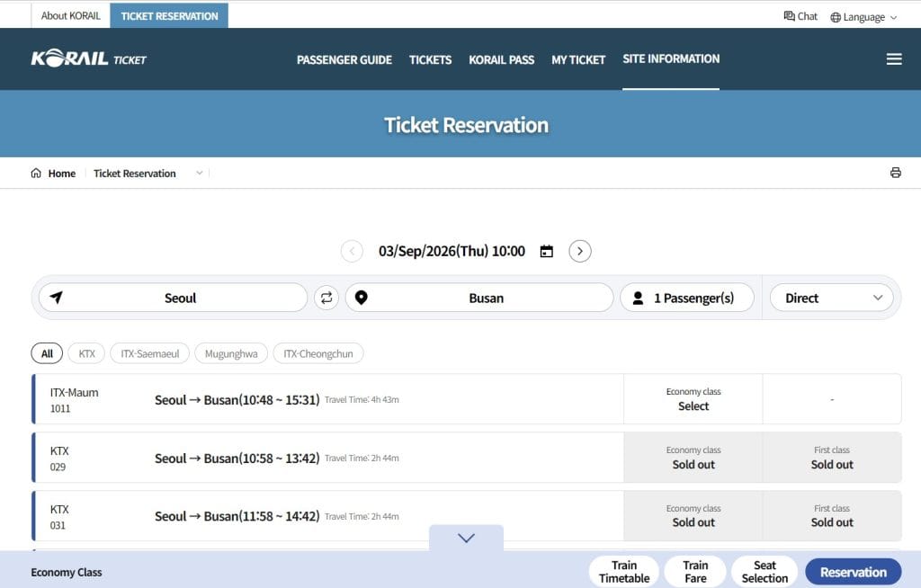
Task: Open SITE INFORMATION menu
Action: [x=671, y=58]
